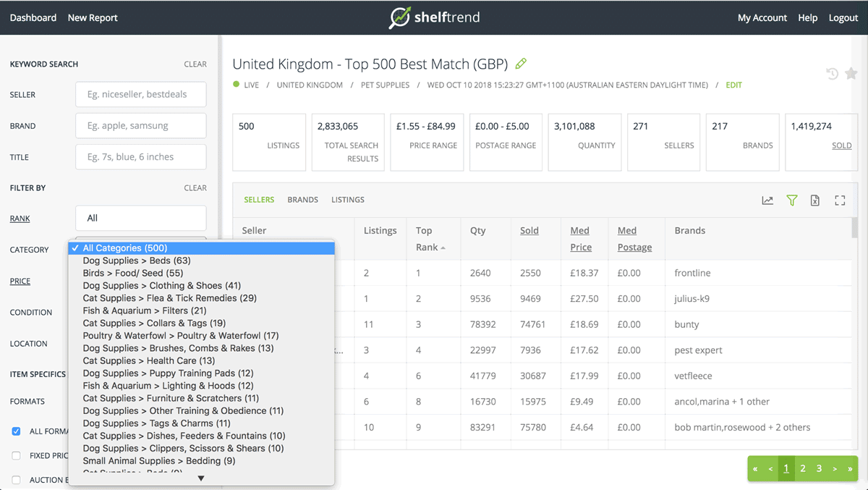Screen dimensions: 868x490
Task: Click the green pencil icon beside report title
Action: click(x=521, y=64)
